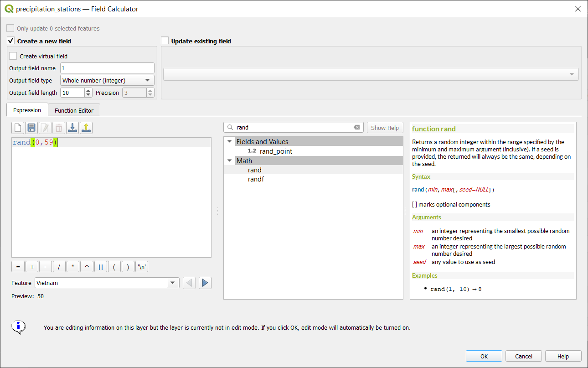Click the function search box
588x368 pixels.
click(x=294, y=128)
